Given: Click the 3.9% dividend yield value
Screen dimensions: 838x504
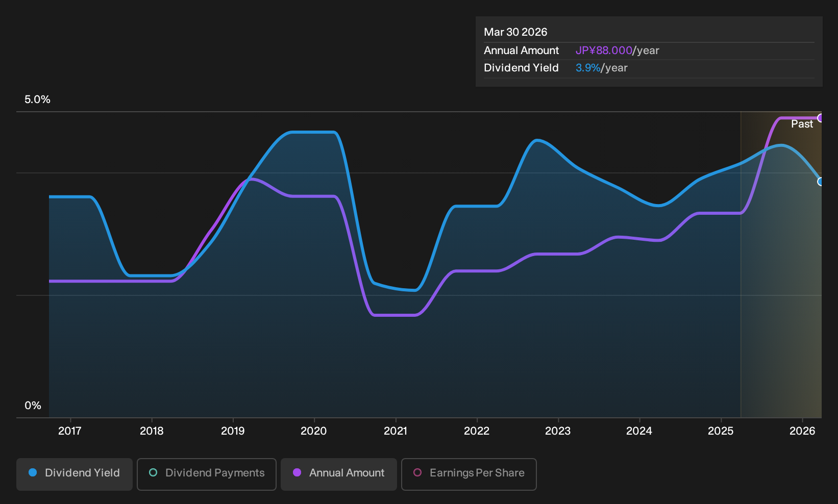Looking at the screenshot, I should click(x=588, y=68).
